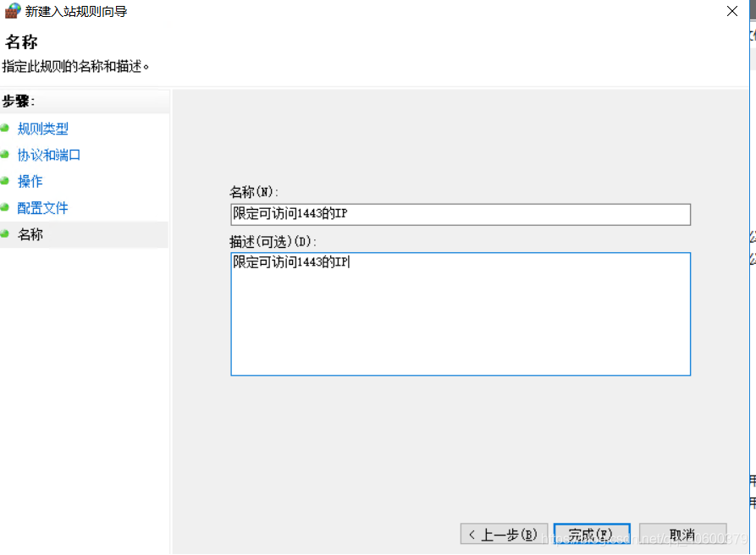
Task: Select the 操作 step
Action: pyautogui.click(x=30, y=181)
